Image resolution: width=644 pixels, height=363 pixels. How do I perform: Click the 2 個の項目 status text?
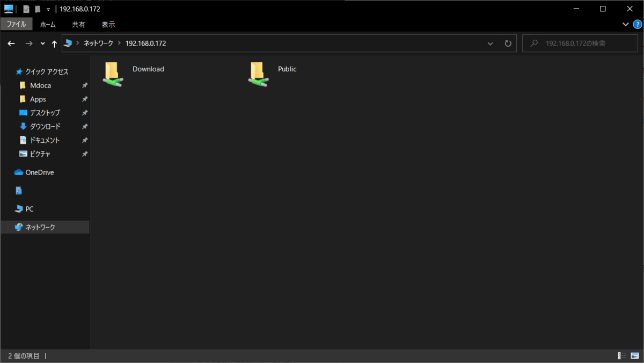24,356
